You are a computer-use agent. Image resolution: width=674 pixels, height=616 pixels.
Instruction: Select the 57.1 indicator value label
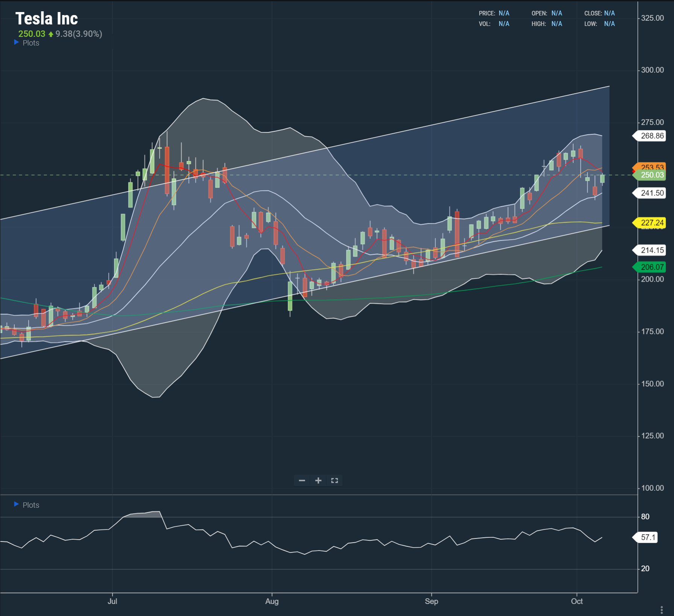(x=647, y=537)
